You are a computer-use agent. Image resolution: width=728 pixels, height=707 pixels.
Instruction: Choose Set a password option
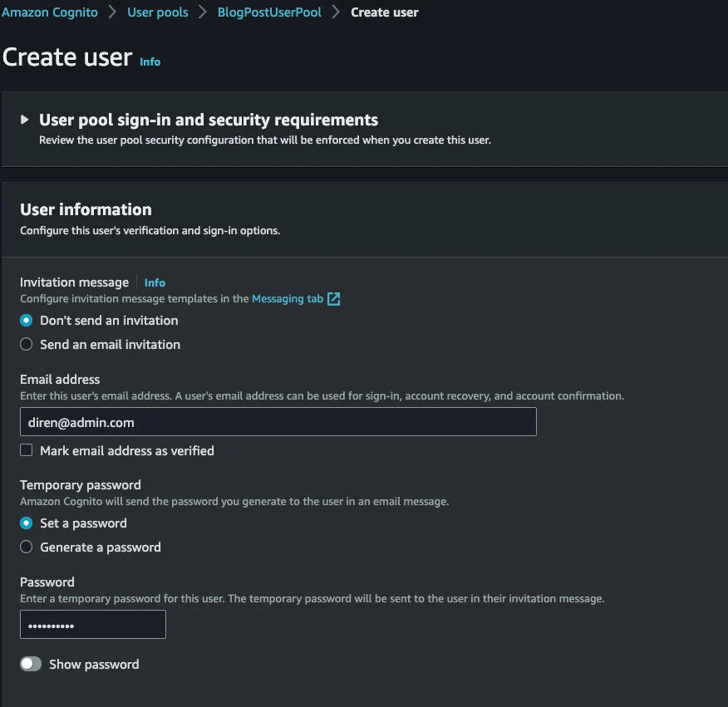pyautogui.click(x=27, y=523)
